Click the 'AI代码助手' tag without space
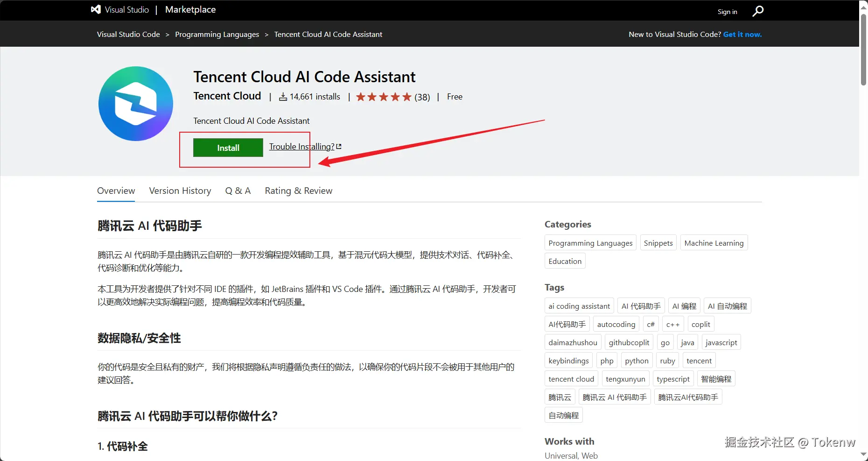 (x=567, y=324)
